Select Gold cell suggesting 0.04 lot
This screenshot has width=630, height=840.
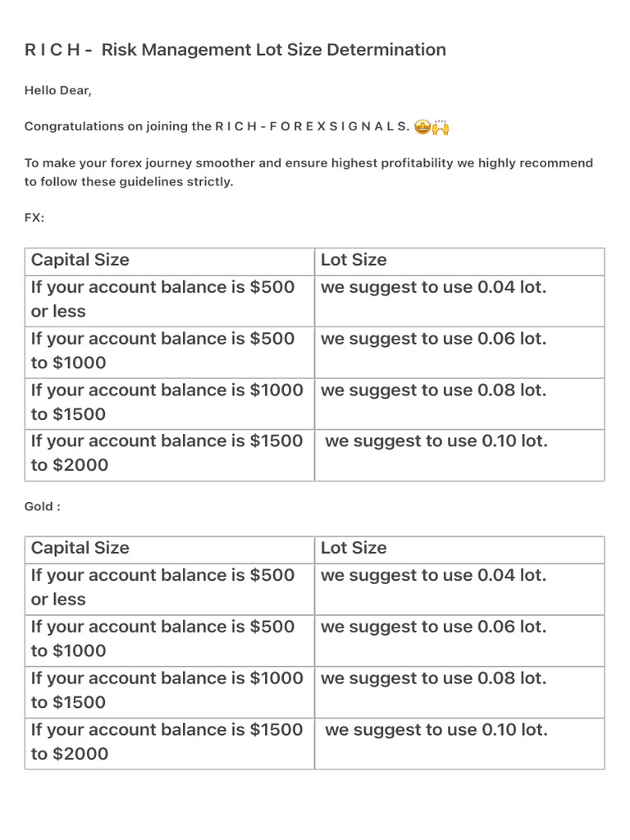click(459, 589)
